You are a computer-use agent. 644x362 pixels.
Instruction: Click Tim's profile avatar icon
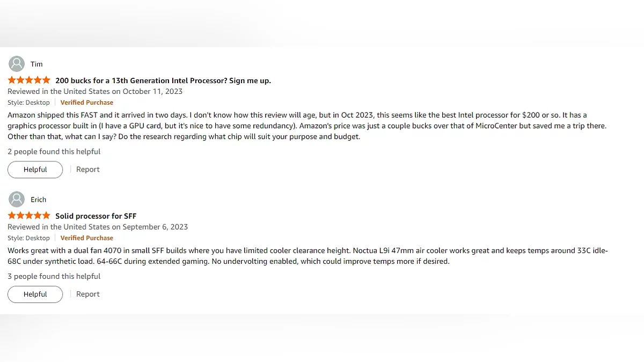coord(17,64)
